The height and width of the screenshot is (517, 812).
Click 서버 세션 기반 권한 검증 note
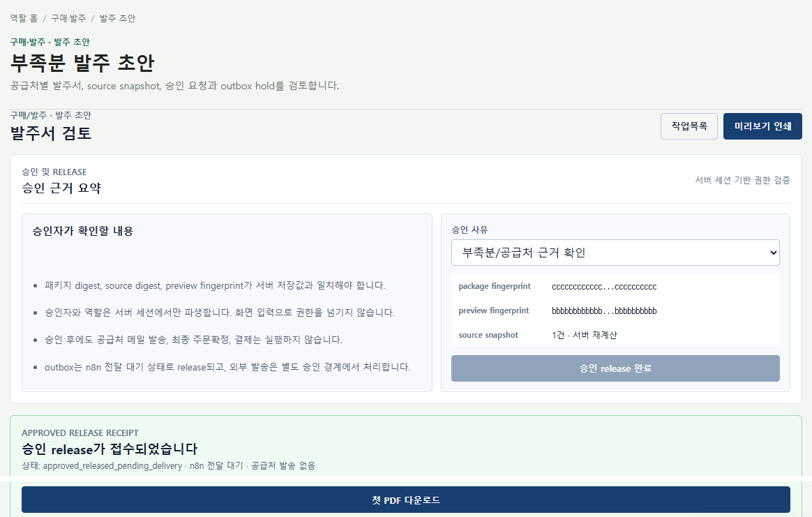click(742, 180)
